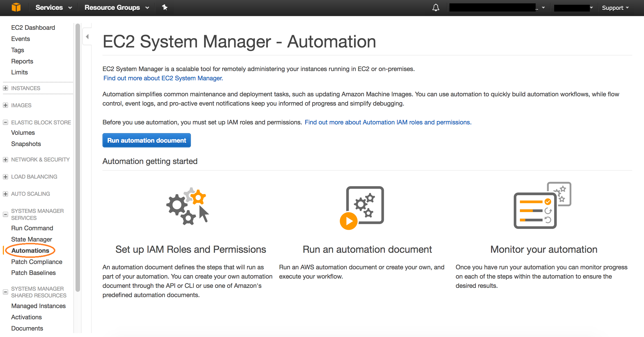Open the notifications bell icon
644x337 pixels.
click(x=436, y=8)
